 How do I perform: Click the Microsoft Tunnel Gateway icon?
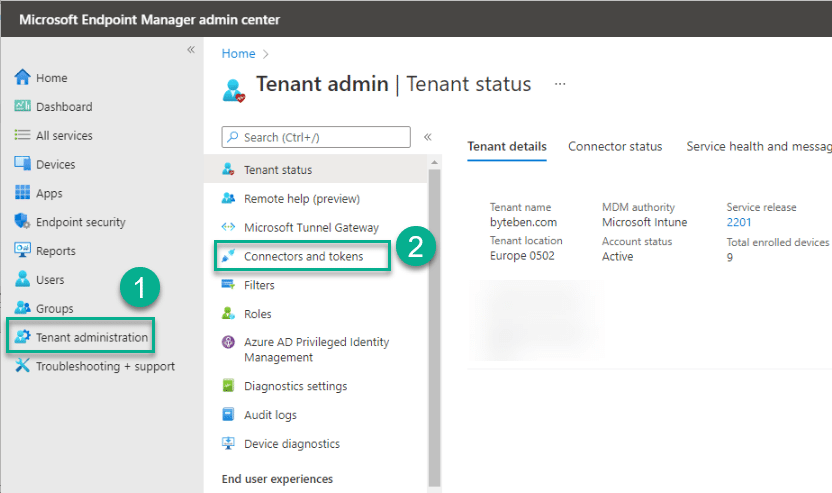(x=228, y=227)
